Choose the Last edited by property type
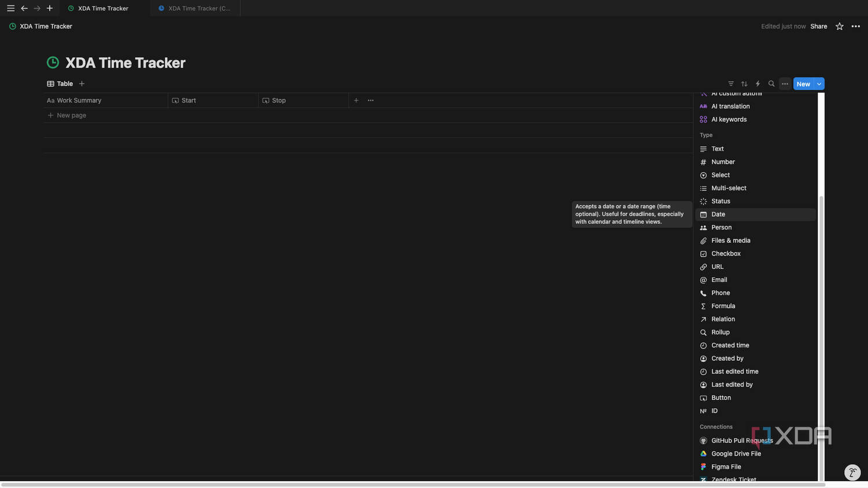Image resolution: width=868 pixels, height=488 pixels. [x=755, y=385]
